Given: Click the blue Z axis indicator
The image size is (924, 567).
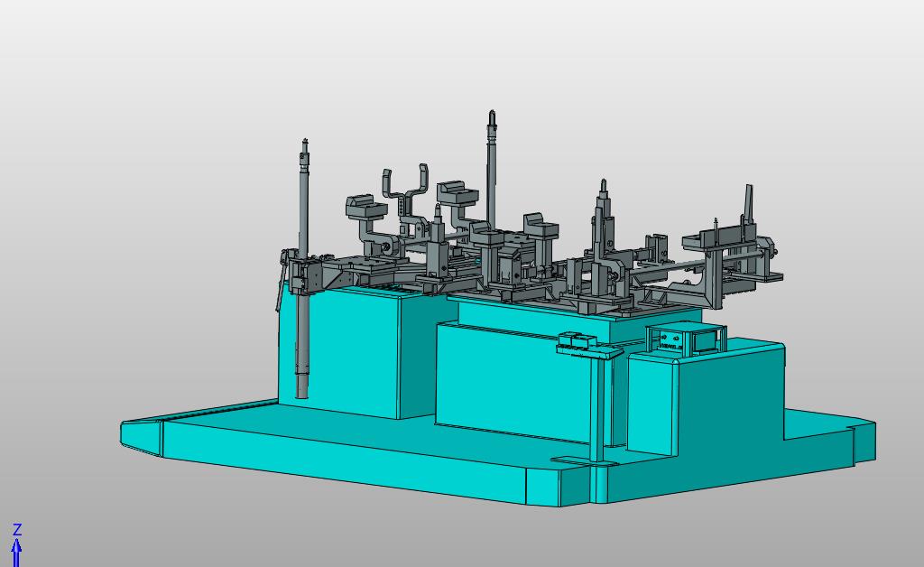Looking at the screenshot, I should pyautogui.click(x=17, y=544).
